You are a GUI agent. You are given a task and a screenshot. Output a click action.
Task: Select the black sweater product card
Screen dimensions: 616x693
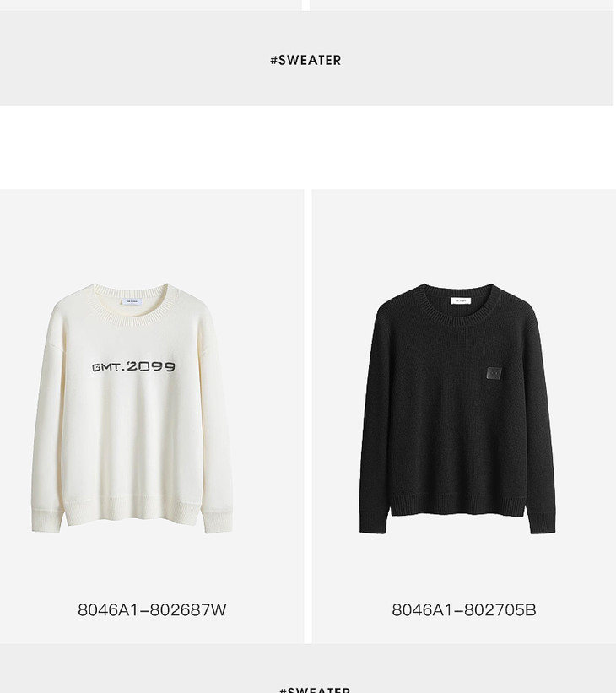tap(464, 416)
